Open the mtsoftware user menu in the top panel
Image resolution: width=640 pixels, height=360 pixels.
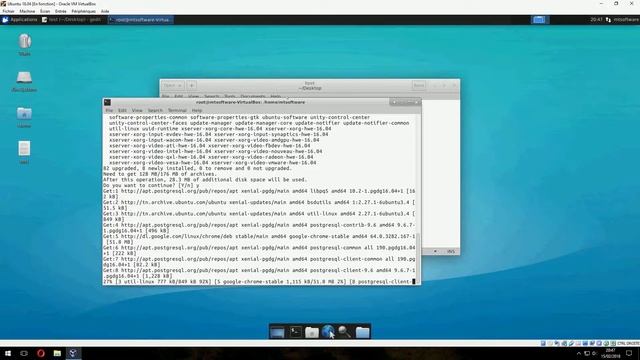[x=626, y=20]
